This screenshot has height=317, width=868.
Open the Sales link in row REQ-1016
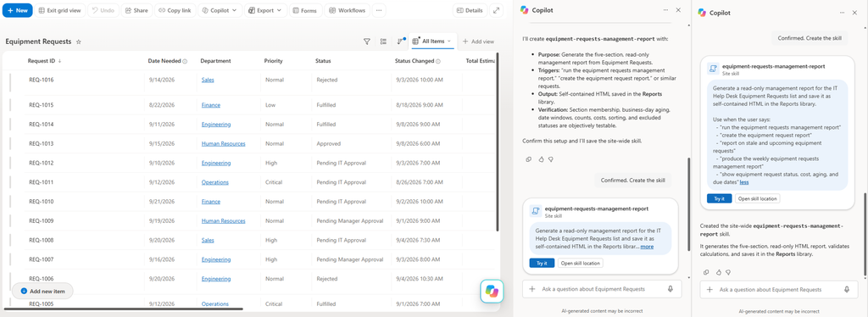(x=208, y=80)
